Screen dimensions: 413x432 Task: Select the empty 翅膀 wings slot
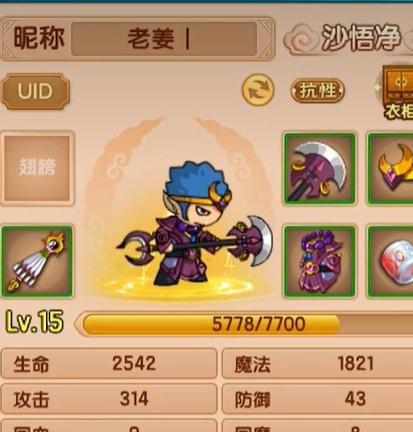[37, 168]
